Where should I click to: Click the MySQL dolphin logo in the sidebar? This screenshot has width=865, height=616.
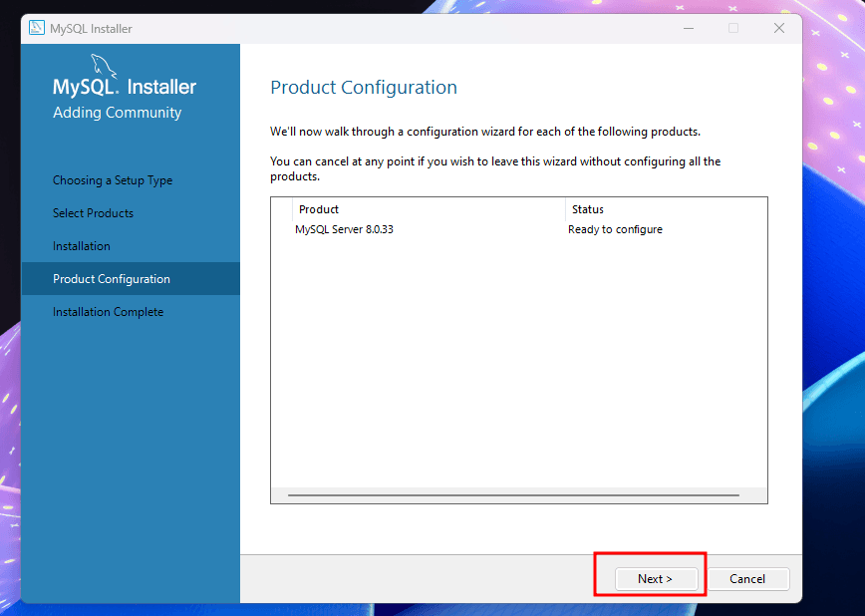coord(104,66)
